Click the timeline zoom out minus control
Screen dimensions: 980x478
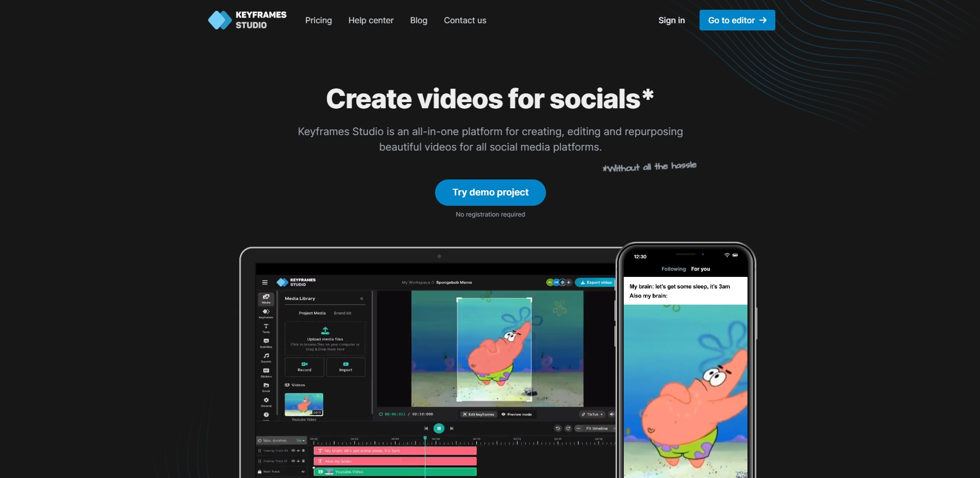tap(578, 428)
